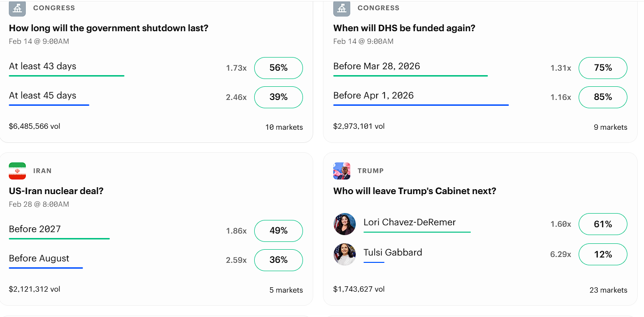Select the 39% button for At least 45 days
644x317 pixels.
coord(278,97)
